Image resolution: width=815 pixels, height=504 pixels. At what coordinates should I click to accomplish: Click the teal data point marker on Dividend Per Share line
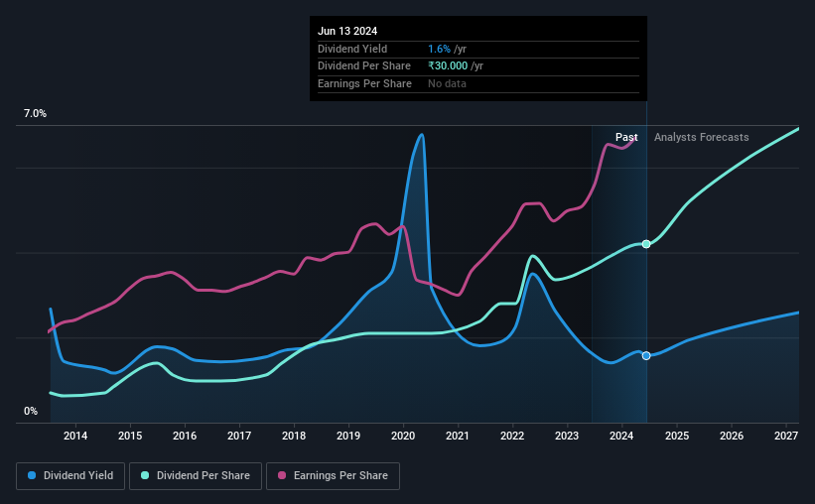point(646,244)
